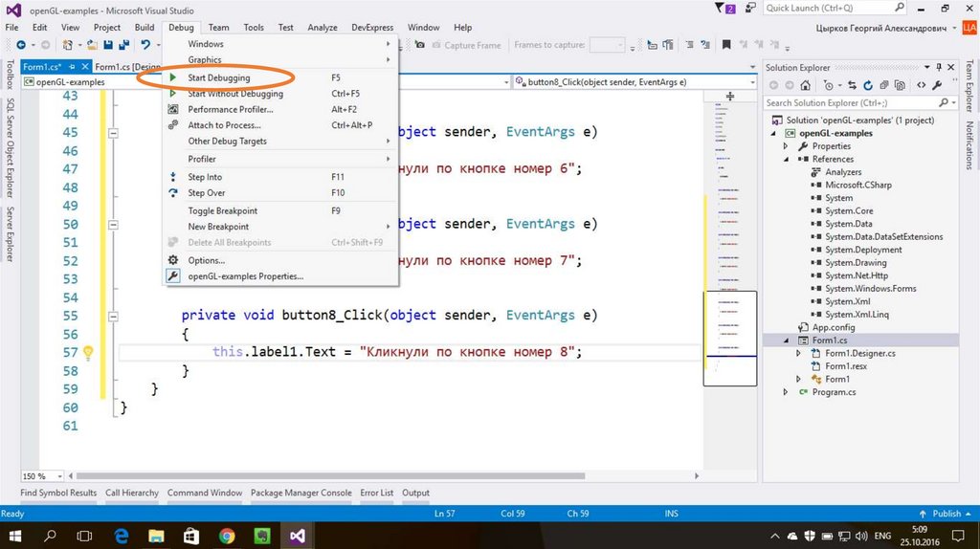The height and width of the screenshot is (549, 980).
Task: Toggle pin on the Form1.cs tab
Action: (x=72, y=67)
